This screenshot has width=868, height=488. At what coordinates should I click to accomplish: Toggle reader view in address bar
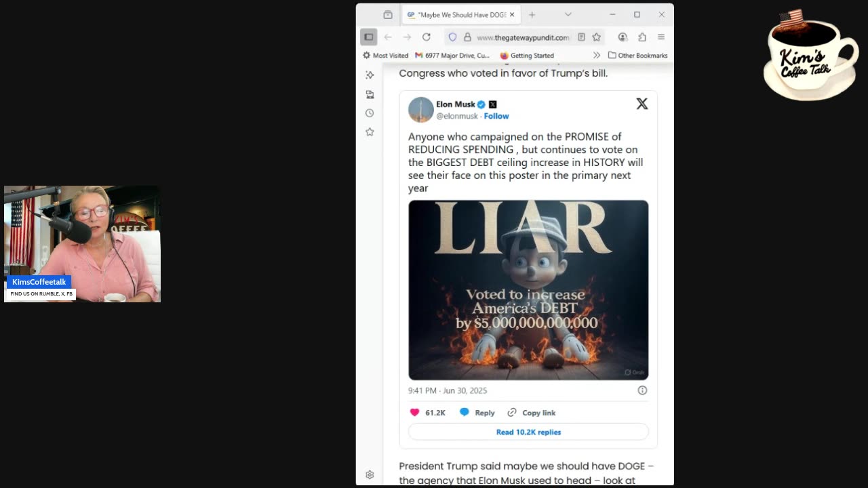[x=581, y=37]
